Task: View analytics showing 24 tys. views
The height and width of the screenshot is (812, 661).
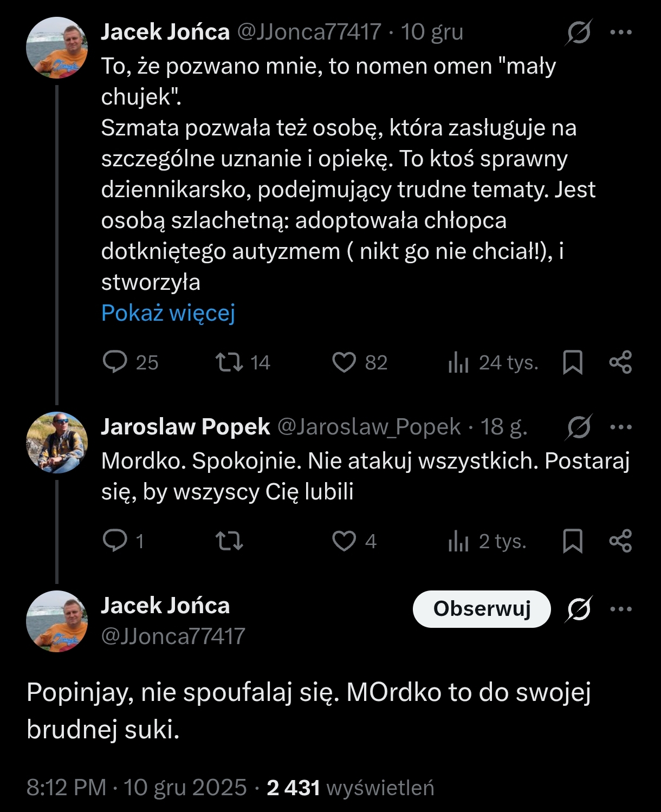Action: coord(458,362)
